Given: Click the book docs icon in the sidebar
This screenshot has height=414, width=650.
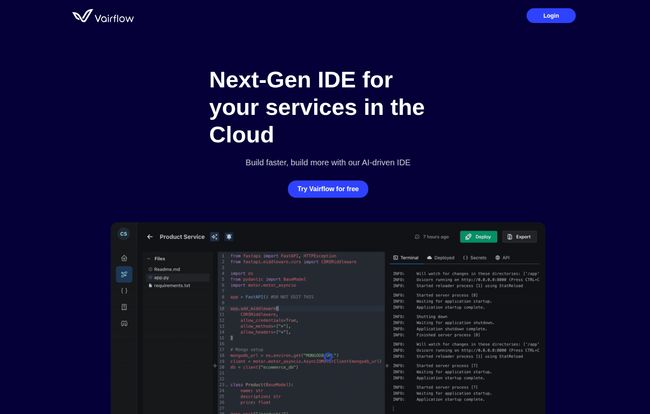Looking at the screenshot, I should tap(124, 306).
